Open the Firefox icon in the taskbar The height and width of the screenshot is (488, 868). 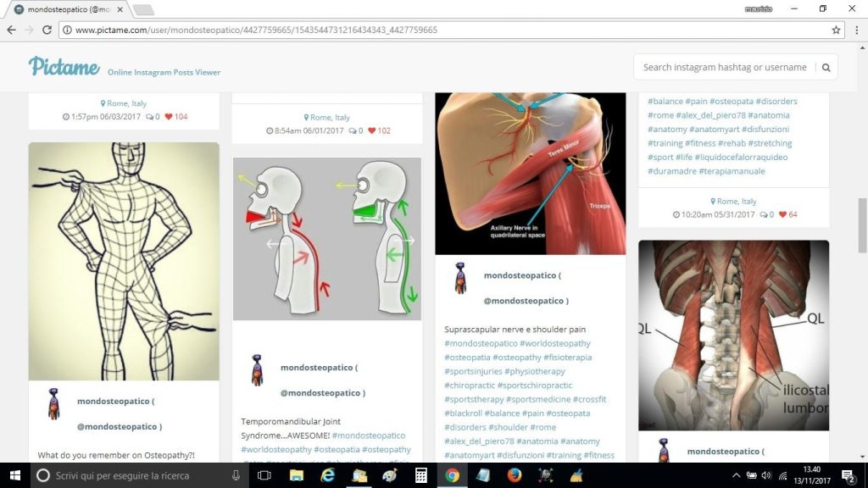click(514, 475)
